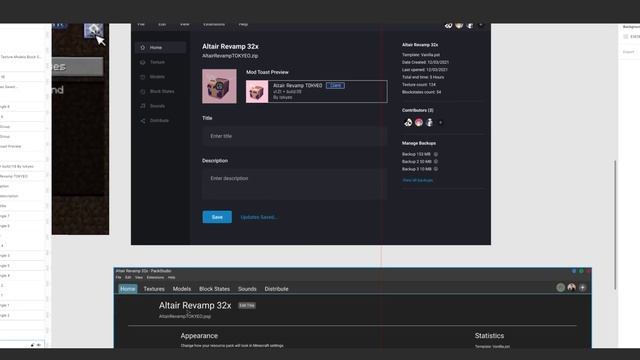Click second avatar in mockup top-right header
The image size is (640, 360).
(459, 25)
